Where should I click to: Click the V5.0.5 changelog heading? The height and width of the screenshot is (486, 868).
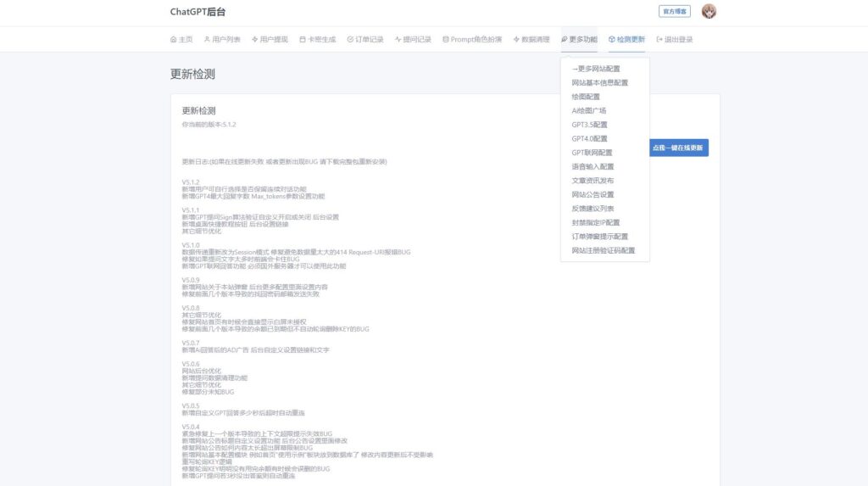191,405
